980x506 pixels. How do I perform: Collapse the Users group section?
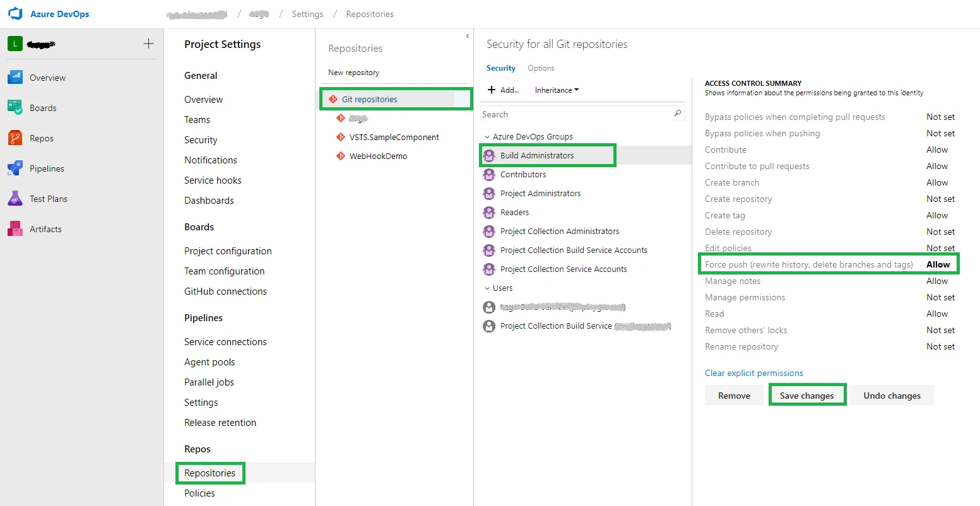point(487,288)
